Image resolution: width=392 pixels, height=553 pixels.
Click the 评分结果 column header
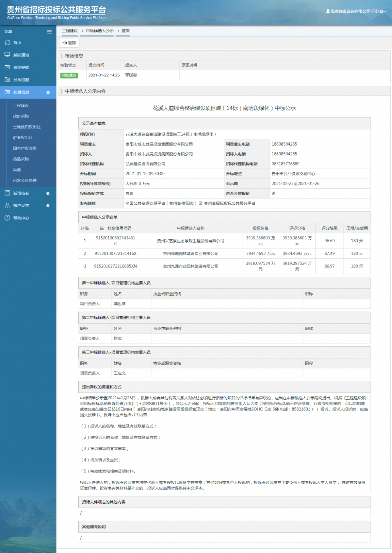click(330, 228)
